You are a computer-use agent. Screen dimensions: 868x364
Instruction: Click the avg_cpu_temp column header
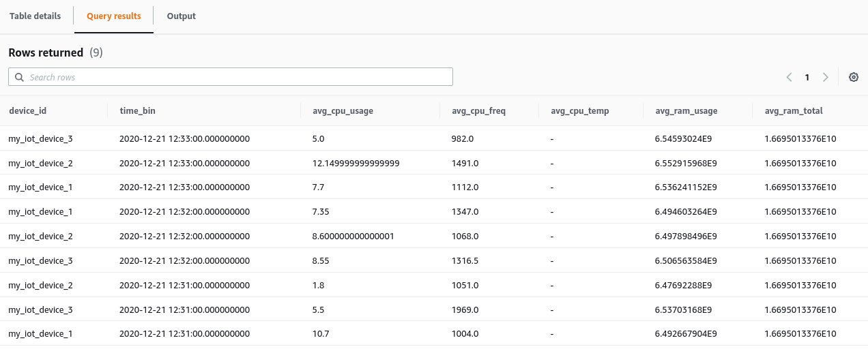click(579, 110)
